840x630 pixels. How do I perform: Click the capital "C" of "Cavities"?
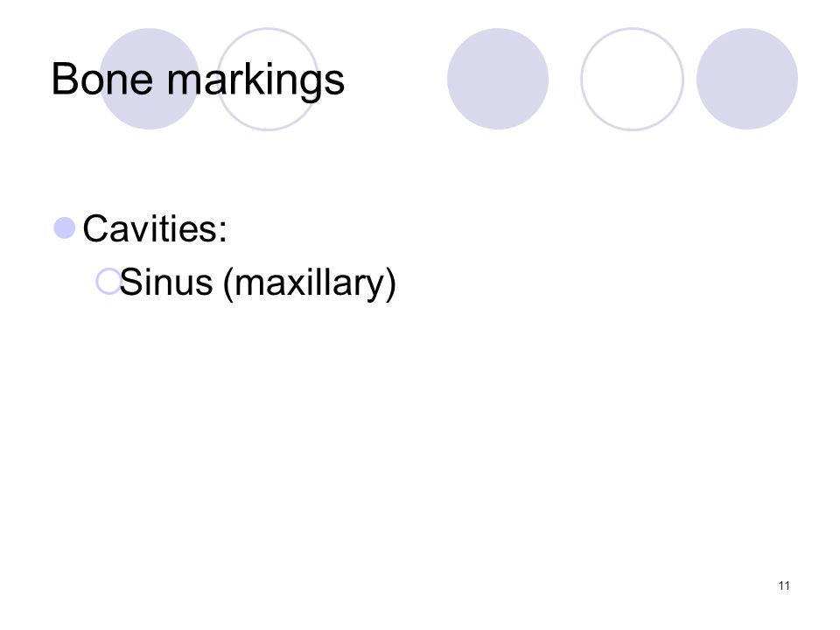96,228
